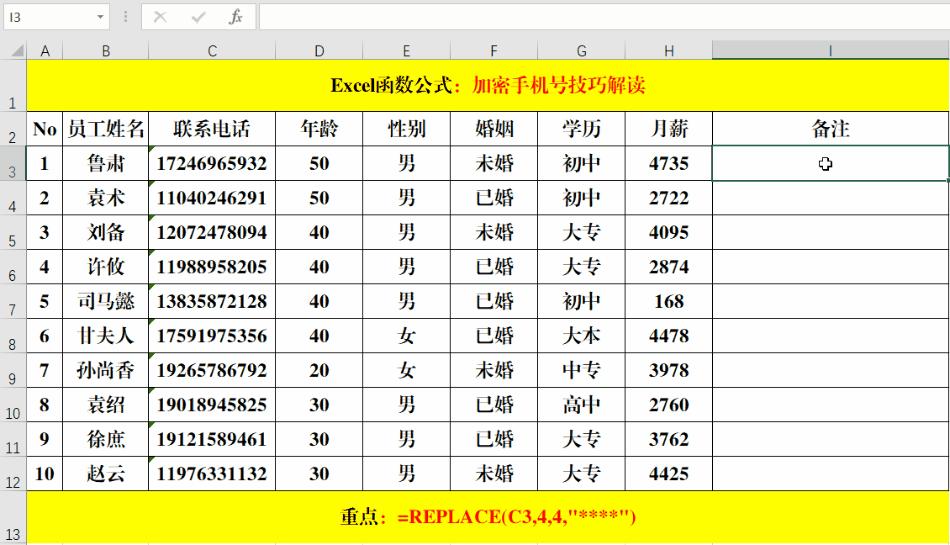This screenshot has width=950, height=545.
Task: Select column D header
Action: pos(319,51)
